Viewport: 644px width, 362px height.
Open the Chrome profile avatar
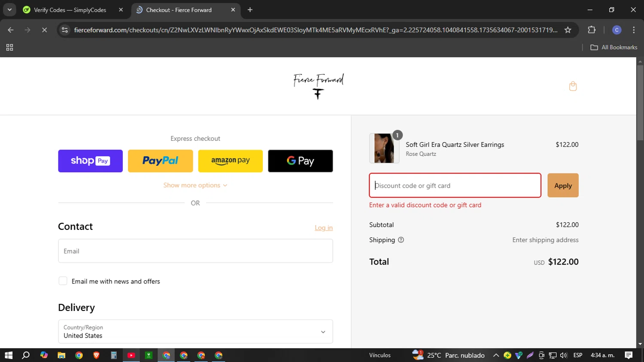tap(617, 30)
